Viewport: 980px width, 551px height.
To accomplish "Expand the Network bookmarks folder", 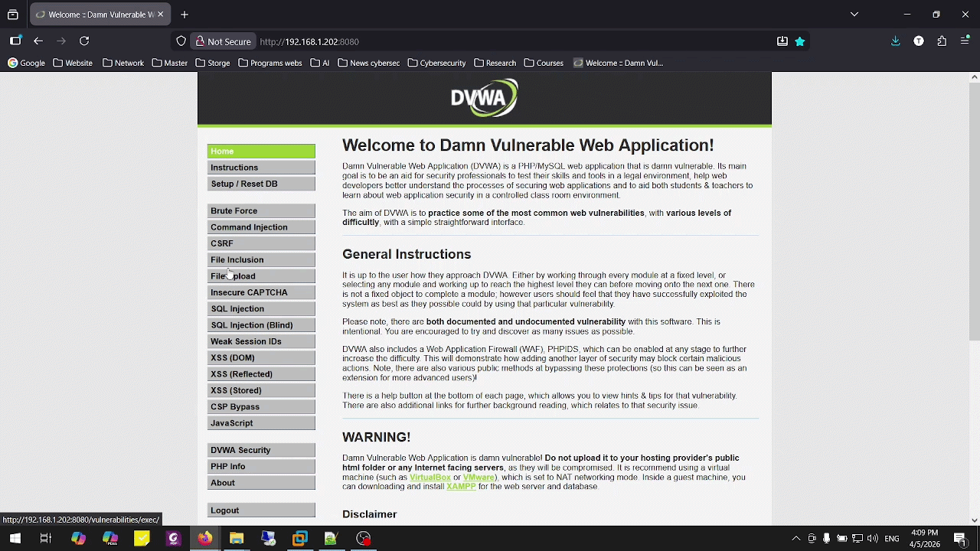I will (122, 63).
